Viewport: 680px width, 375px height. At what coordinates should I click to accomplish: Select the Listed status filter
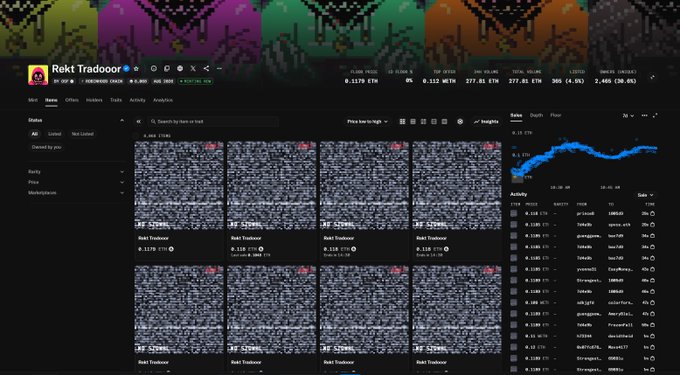[x=55, y=134]
